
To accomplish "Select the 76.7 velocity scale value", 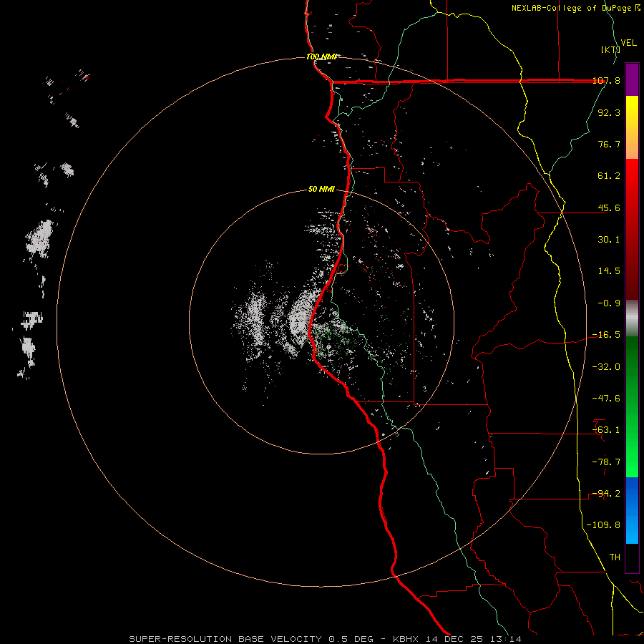I will [609, 144].
